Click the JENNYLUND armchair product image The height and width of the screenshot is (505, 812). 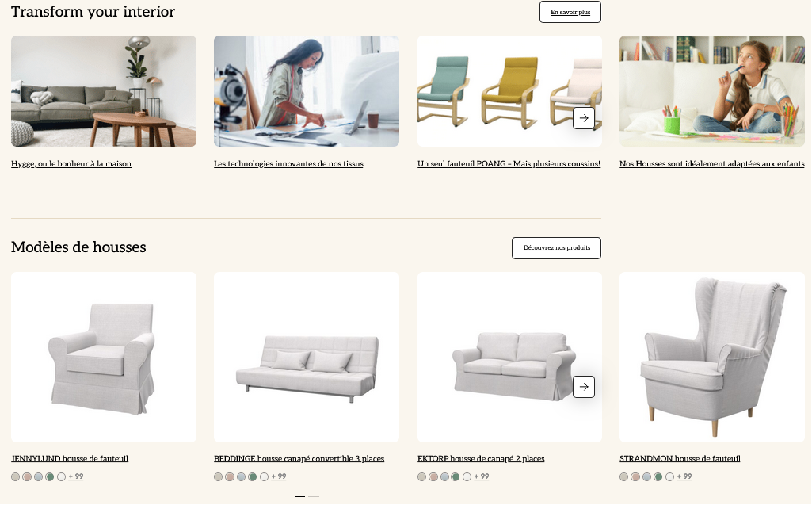[x=104, y=358]
